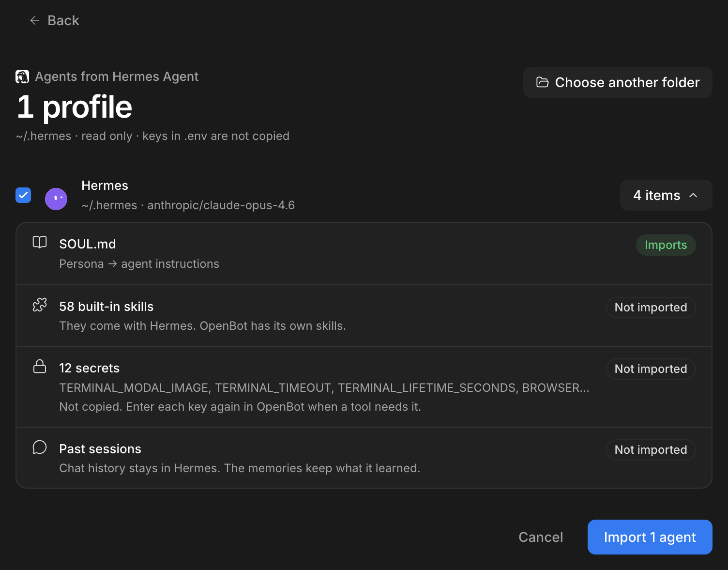Select the Past sessions title
The image size is (728, 570).
coord(100,449)
